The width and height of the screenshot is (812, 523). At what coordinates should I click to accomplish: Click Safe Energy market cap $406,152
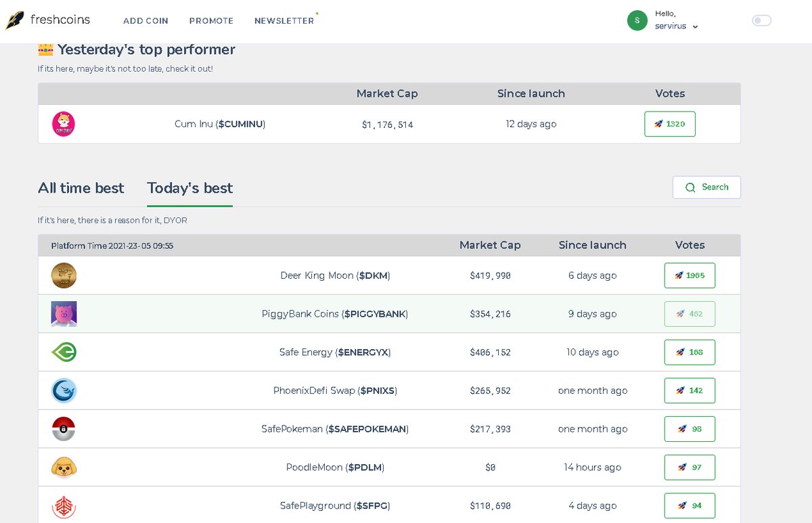pyautogui.click(x=490, y=353)
